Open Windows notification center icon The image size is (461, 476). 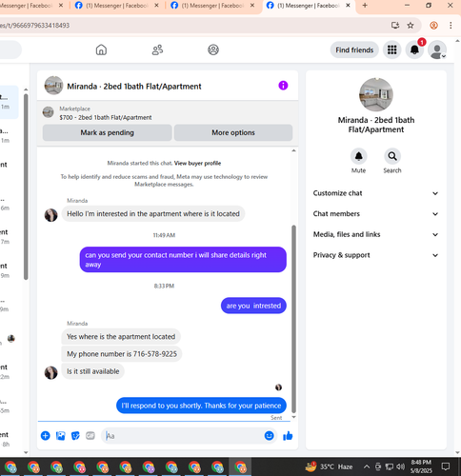pyautogui.click(x=446, y=466)
